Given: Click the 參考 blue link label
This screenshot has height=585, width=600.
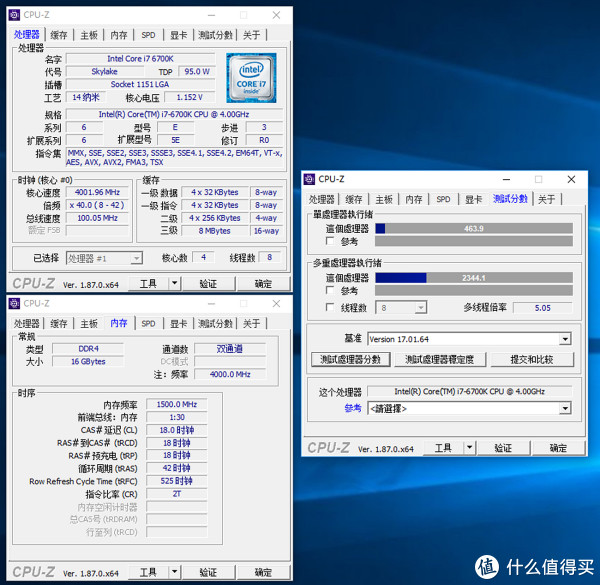Looking at the screenshot, I should coord(353,408).
